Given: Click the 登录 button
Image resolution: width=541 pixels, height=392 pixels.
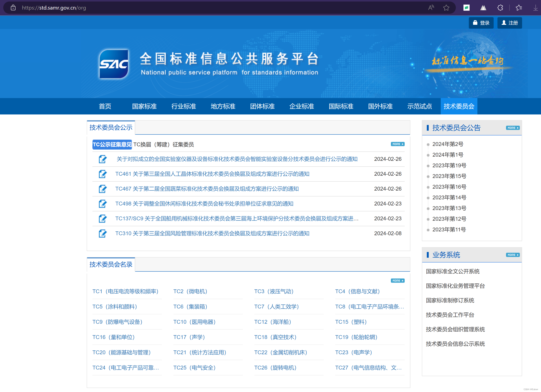Looking at the screenshot, I should (481, 23).
